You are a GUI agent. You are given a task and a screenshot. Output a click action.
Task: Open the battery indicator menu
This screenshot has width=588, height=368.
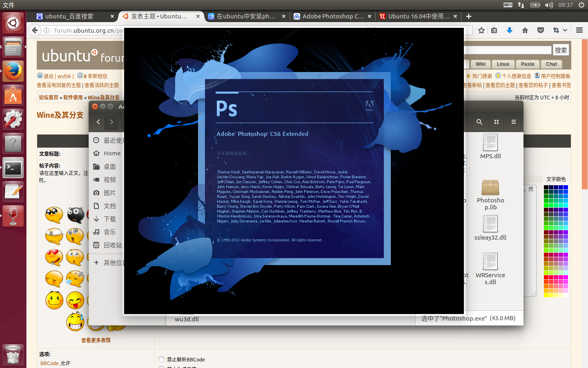tap(535, 5)
